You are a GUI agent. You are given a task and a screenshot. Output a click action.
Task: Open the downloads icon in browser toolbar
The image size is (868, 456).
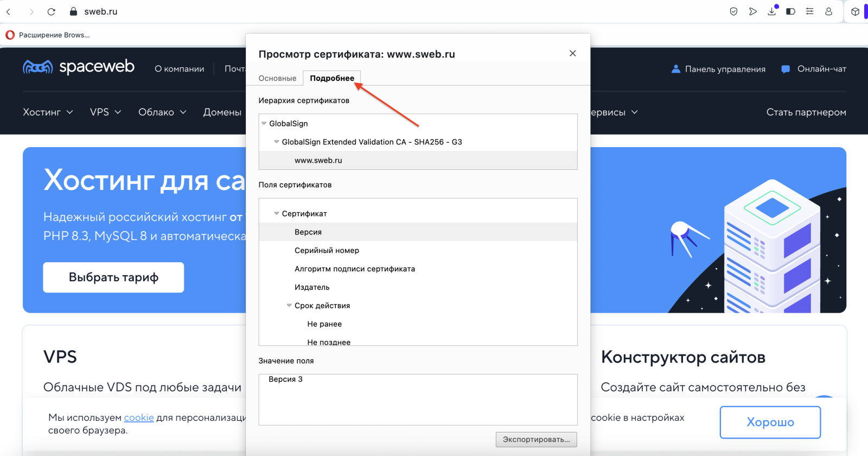point(771,11)
